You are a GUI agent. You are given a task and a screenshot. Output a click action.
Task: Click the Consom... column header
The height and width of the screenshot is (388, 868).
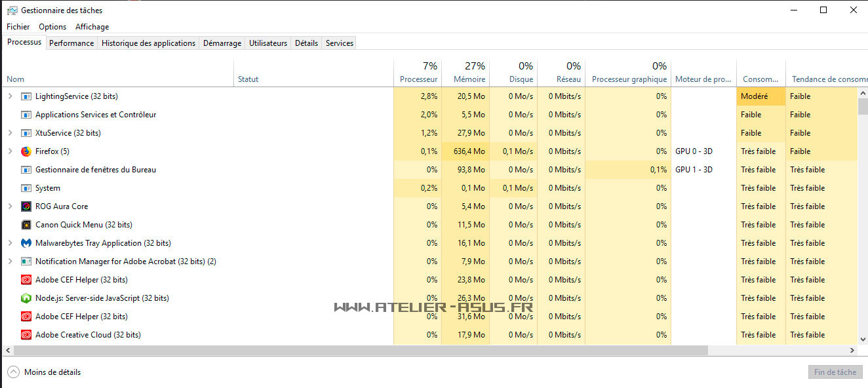(761, 73)
